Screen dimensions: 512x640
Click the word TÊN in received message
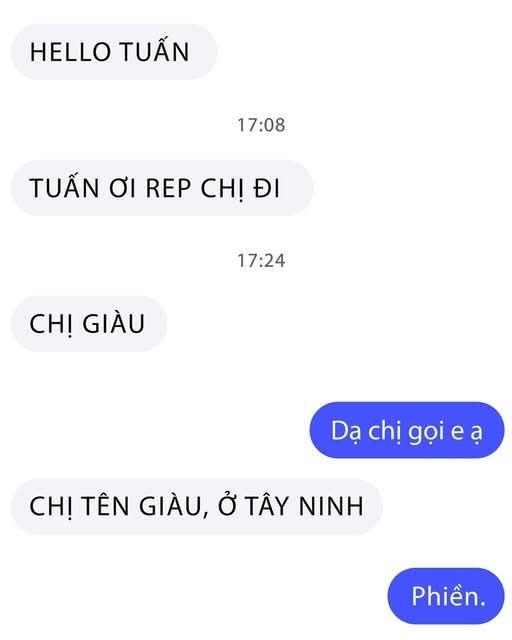(x=106, y=506)
